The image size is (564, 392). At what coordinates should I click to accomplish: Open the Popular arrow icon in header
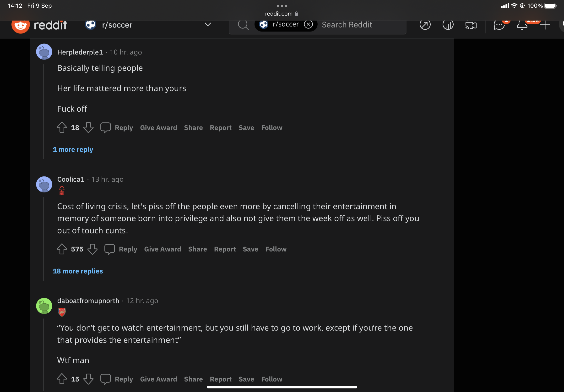(x=425, y=25)
